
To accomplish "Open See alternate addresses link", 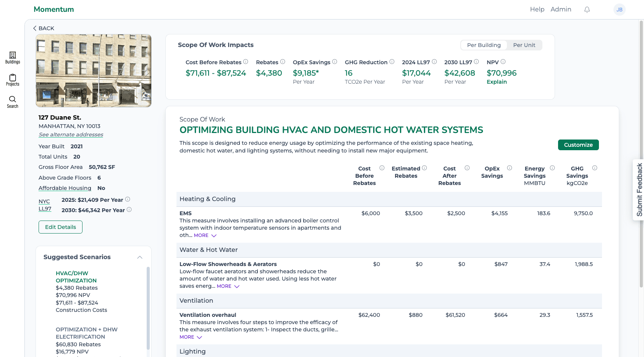I will [x=71, y=135].
